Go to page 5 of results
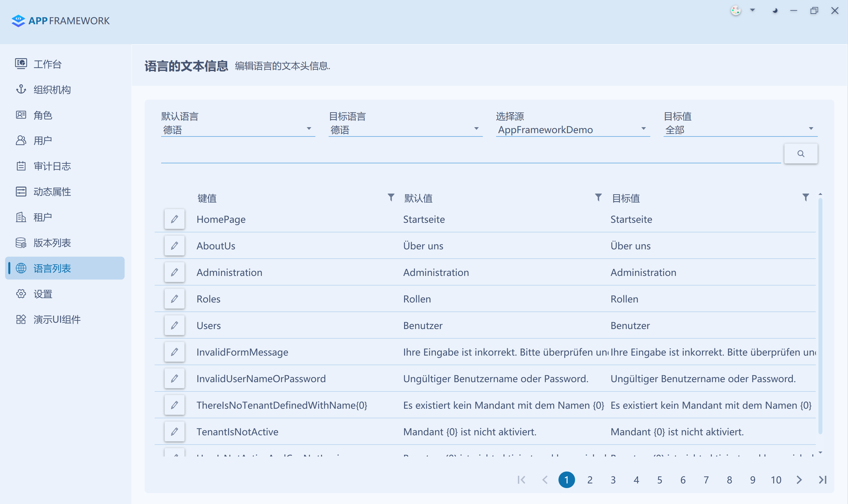Viewport: 848px width, 504px height. point(659,480)
